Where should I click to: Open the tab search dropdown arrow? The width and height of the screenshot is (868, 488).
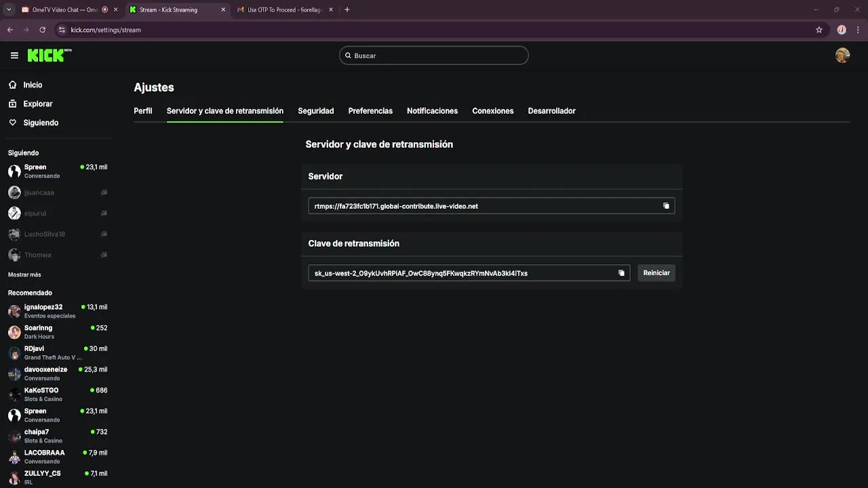(x=8, y=9)
